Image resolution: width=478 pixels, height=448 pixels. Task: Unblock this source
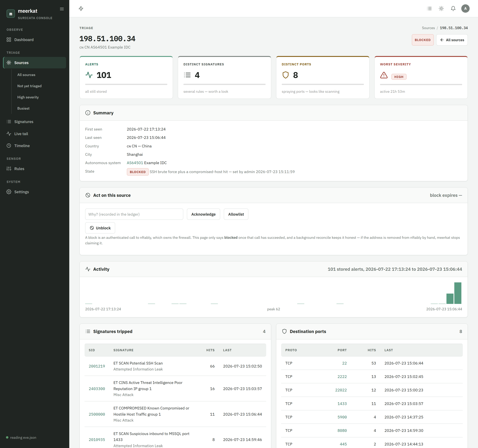coord(100,228)
